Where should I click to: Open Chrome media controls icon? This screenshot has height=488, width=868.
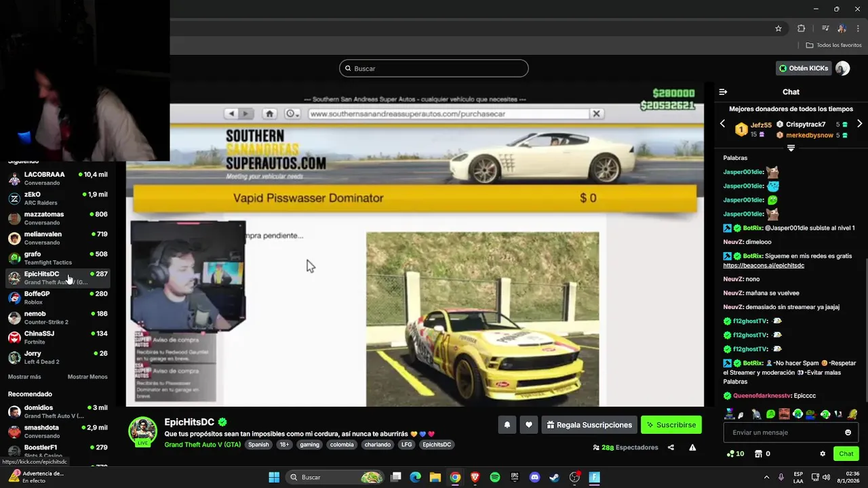pos(825,28)
